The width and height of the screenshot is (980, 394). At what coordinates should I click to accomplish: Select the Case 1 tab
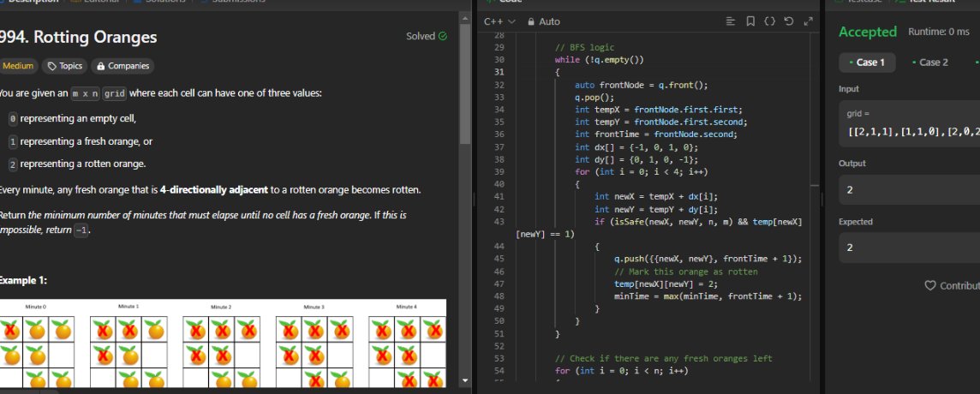point(867,63)
